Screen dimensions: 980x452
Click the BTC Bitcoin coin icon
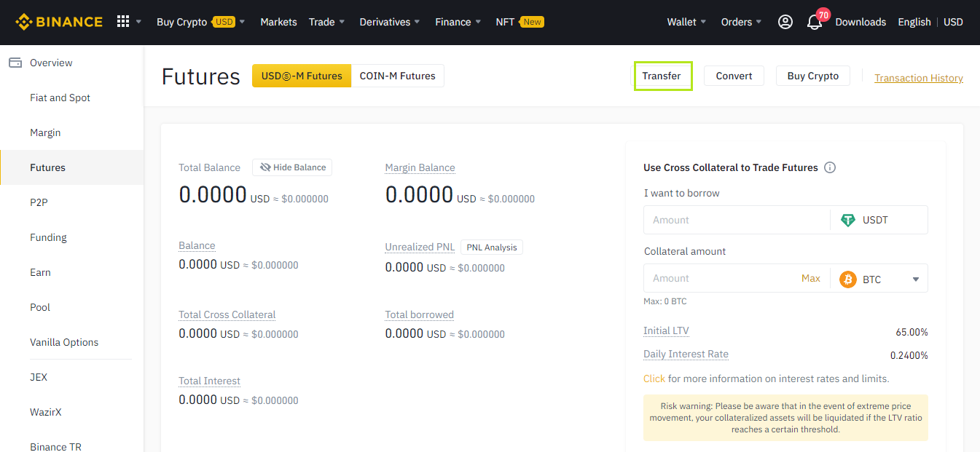(x=847, y=279)
